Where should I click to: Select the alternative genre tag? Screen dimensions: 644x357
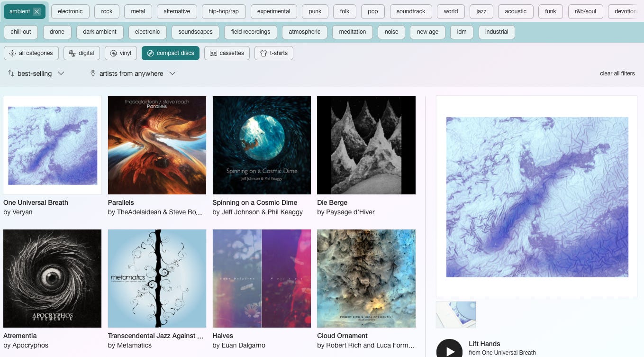[x=177, y=11]
